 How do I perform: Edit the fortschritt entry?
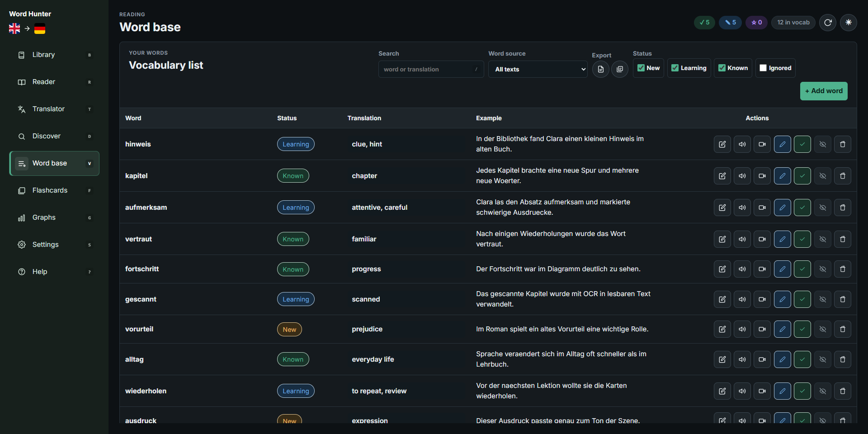click(x=722, y=269)
